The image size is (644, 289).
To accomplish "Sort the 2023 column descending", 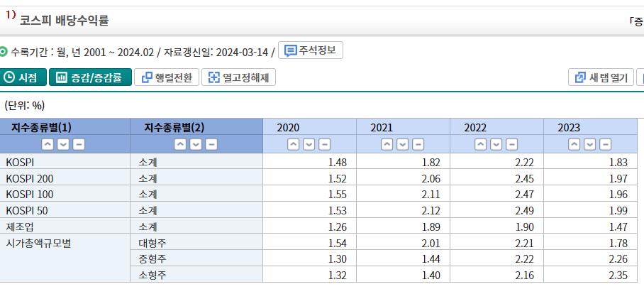I will (x=590, y=144).
